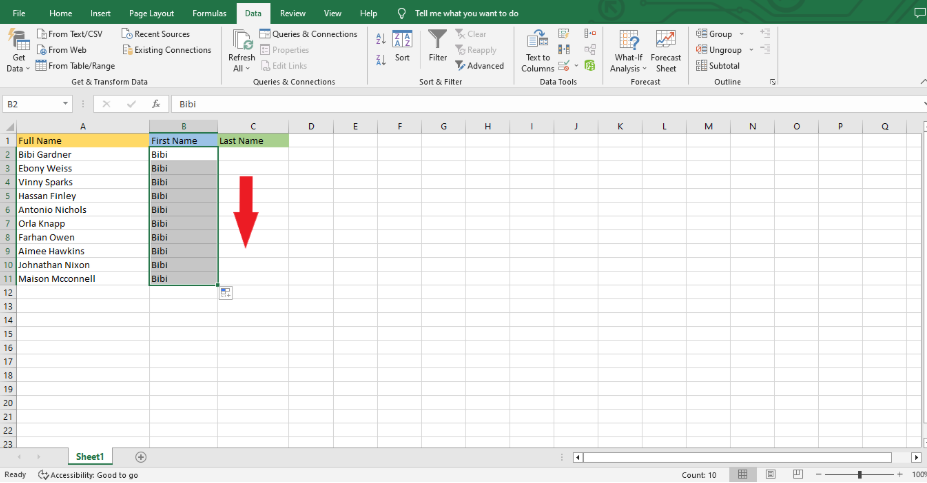Zoom in with the plus button
The height and width of the screenshot is (483, 927).
click(899, 474)
